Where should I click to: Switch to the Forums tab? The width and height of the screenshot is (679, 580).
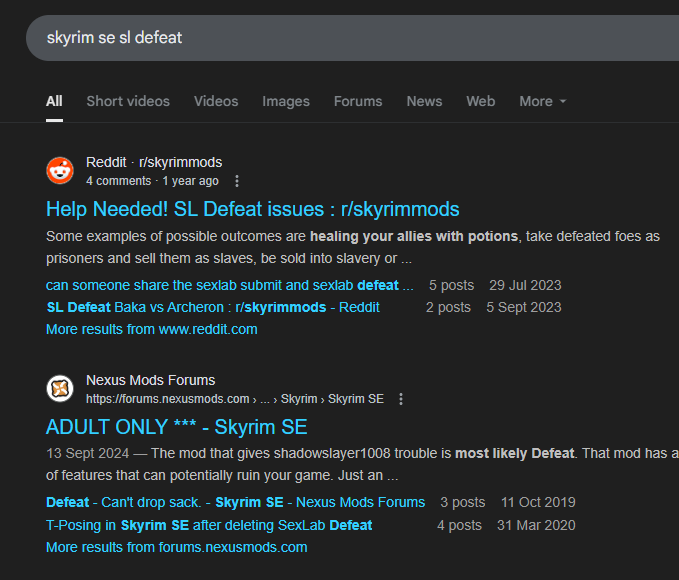click(358, 101)
